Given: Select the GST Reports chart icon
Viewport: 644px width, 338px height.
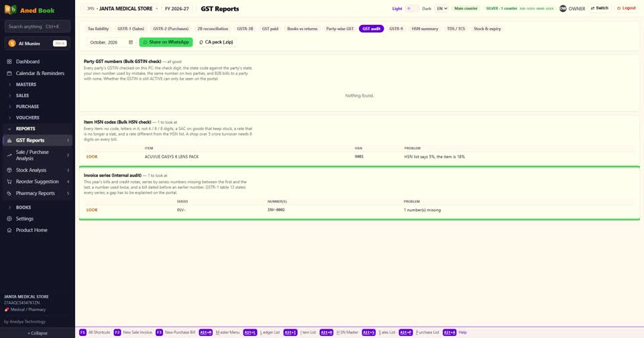Looking at the screenshot, I should (x=9, y=140).
